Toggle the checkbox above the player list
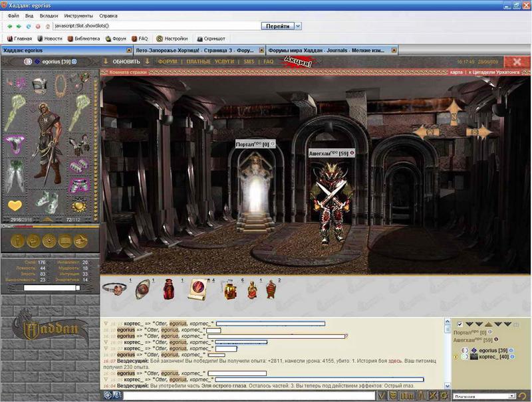 tap(460, 324)
